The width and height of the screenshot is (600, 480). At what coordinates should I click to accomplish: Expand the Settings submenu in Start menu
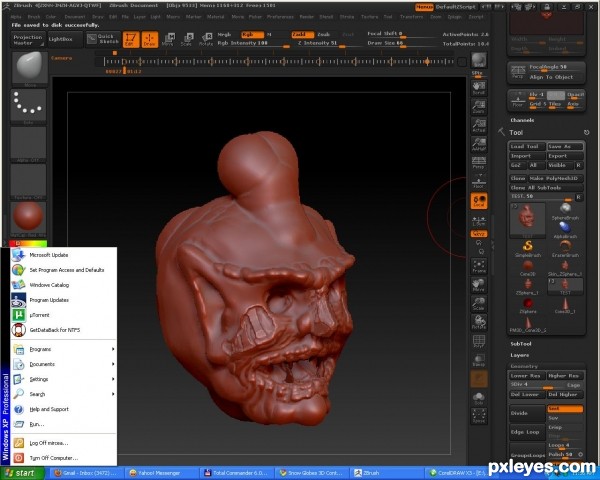tap(64, 379)
